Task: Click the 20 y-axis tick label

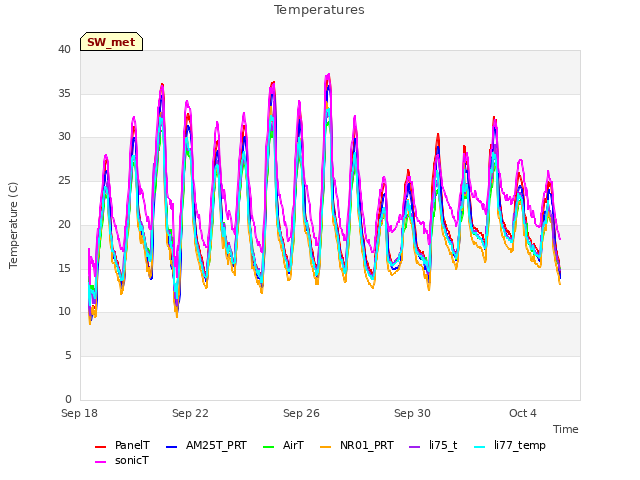Action: tap(64, 224)
